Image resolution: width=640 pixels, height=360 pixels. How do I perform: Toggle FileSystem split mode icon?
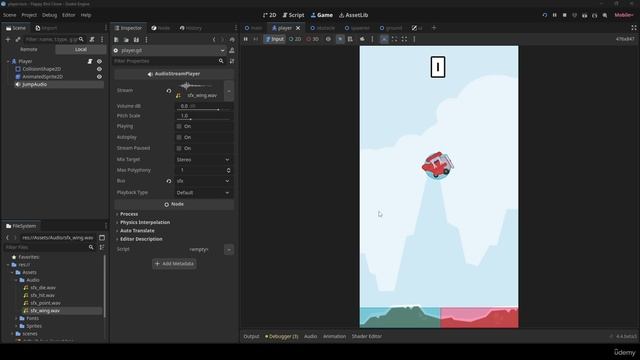click(x=102, y=238)
